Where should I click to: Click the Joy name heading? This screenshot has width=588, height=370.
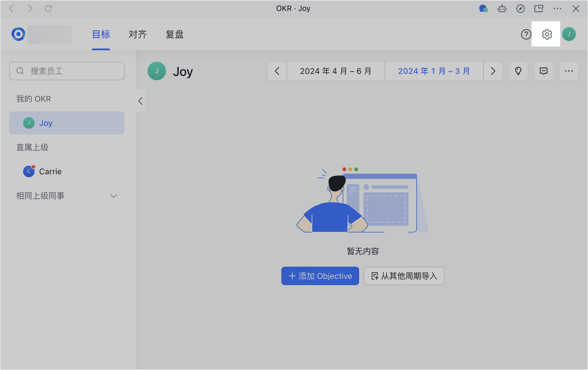coord(183,72)
